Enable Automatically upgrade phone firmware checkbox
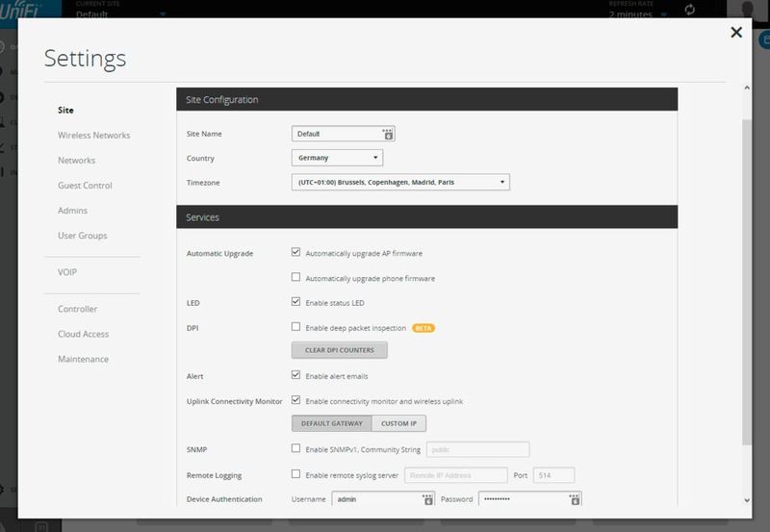 point(295,277)
